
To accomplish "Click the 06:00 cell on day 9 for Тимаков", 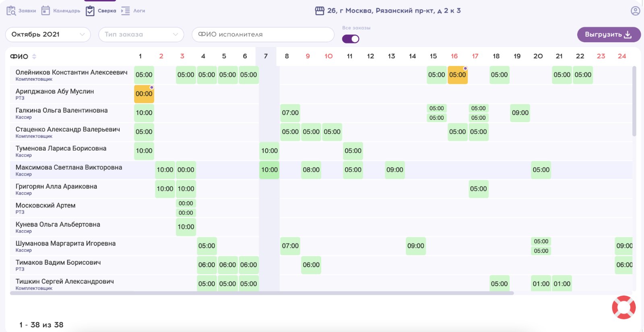I will pyautogui.click(x=311, y=265).
